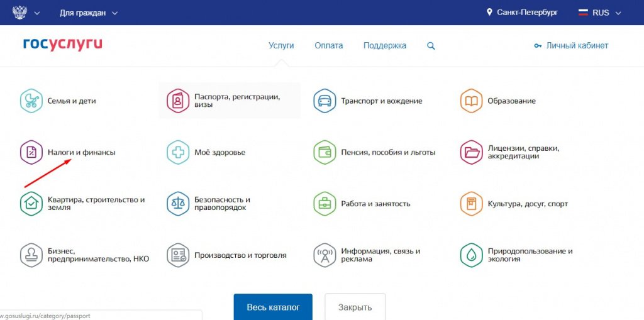Screen dimensions: 644x320
Task: Open Паспорта, регистрации, визы category
Action: click(x=237, y=101)
